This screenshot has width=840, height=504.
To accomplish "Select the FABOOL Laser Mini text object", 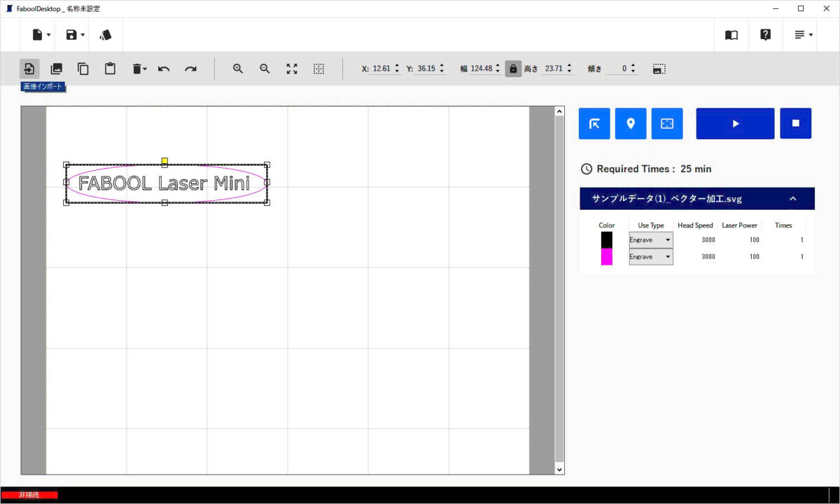I will (x=164, y=183).
